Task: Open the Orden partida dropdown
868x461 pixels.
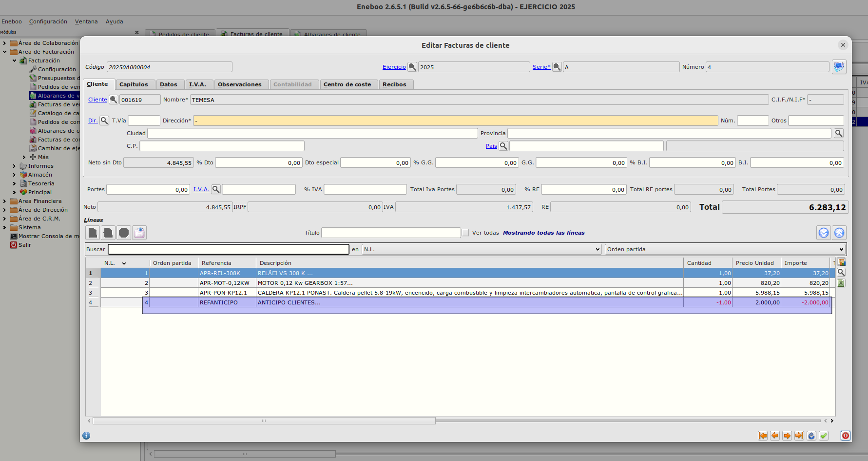Action: pyautogui.click(x=725, y=249)
